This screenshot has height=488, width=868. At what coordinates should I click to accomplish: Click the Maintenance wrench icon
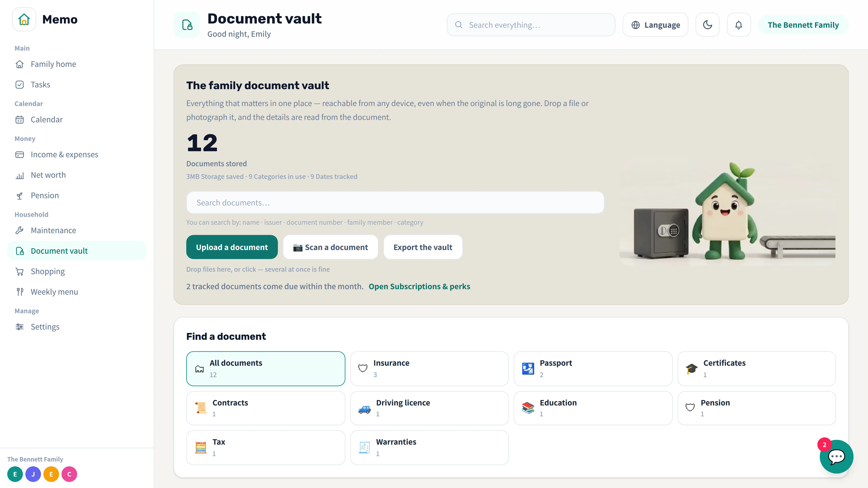coord(19,230)
